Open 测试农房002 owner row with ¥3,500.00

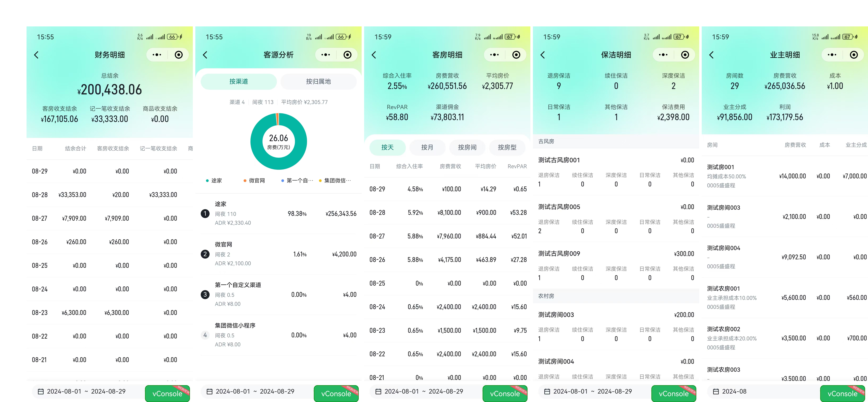pyautogui.click(x=785, y=338)
